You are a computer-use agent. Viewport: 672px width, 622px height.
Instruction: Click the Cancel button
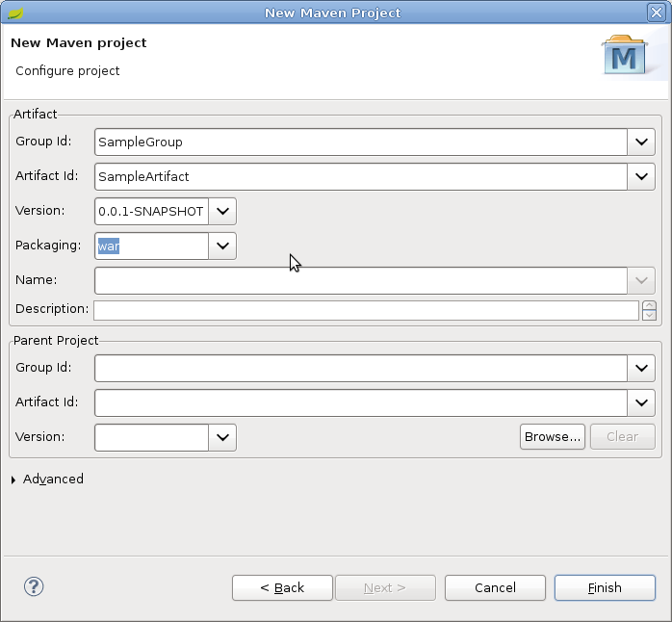[x=495, y=587]
